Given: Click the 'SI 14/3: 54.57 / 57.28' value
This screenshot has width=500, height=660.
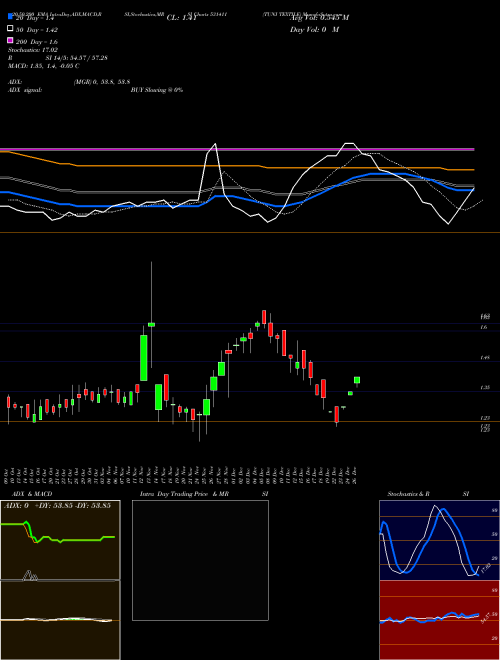Looking at the screenshot, I should coord(77,58).
